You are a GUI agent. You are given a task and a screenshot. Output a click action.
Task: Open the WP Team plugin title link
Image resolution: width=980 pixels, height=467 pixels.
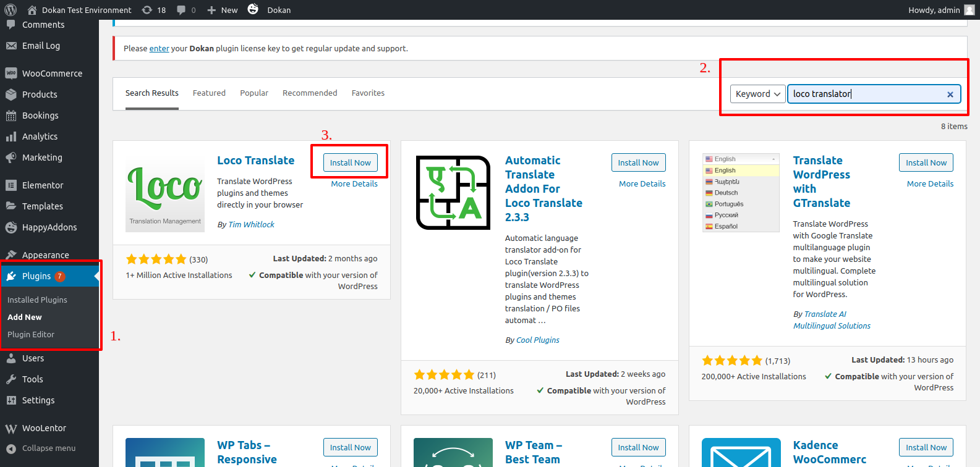[x=534, y=453]
